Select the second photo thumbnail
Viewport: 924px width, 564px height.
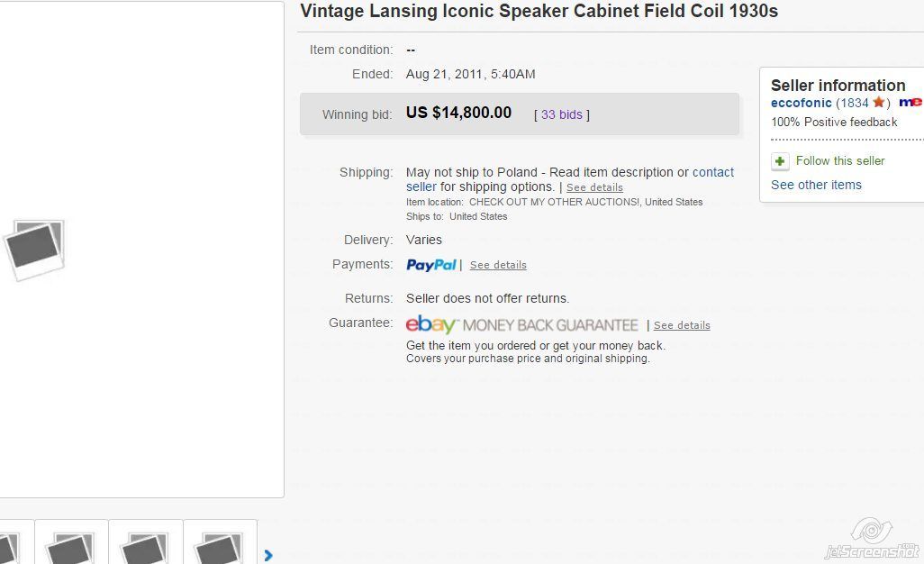click(x=71, y=542)
